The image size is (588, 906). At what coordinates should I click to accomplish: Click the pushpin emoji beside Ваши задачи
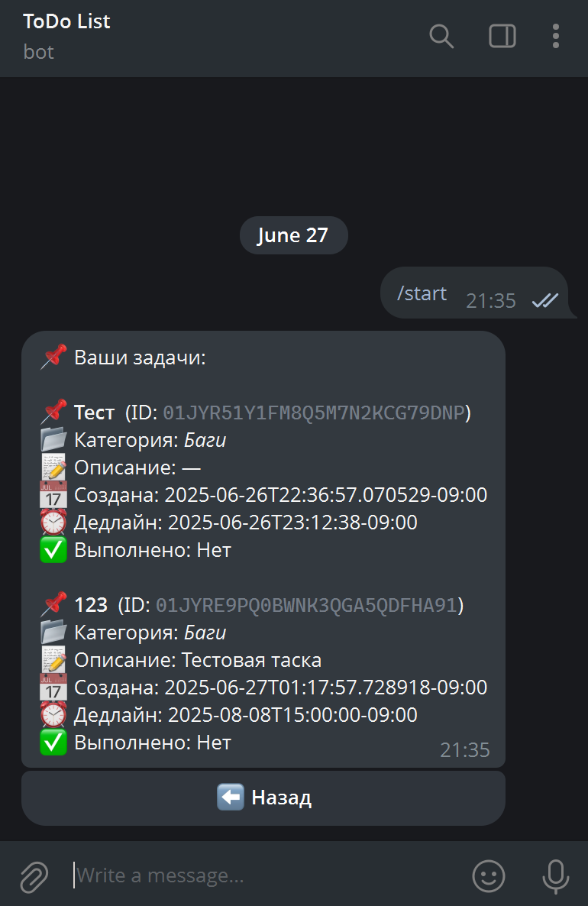[53, 357]
